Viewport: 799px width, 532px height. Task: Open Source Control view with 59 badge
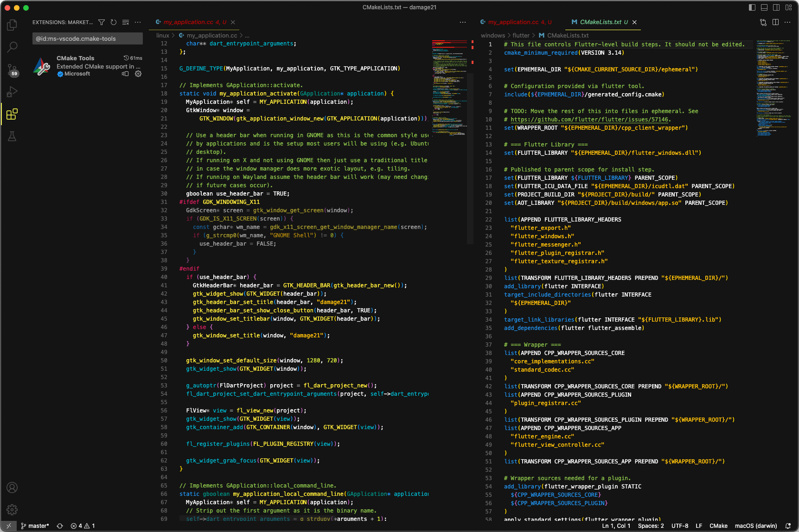click(12, 70)
